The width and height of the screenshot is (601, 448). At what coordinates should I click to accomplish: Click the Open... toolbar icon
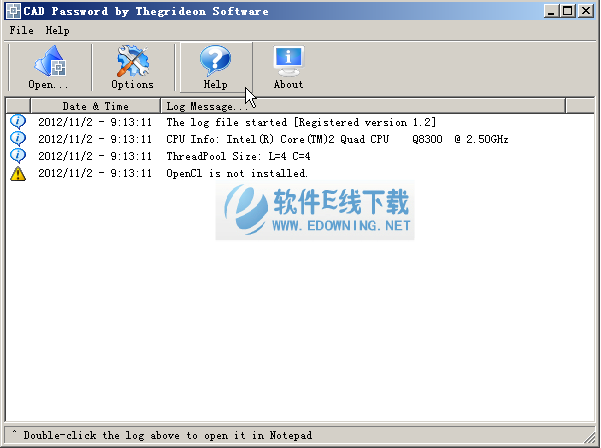[x=49, y=61]
